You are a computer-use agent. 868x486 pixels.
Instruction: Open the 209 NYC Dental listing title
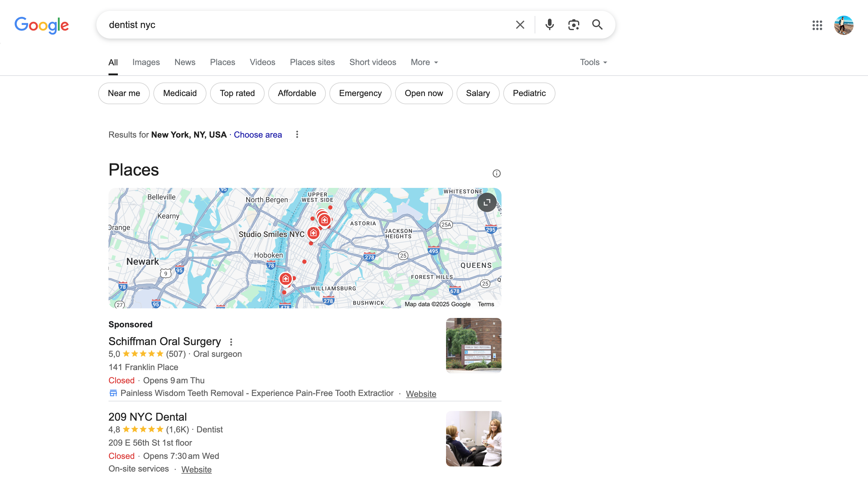click(x=147, y=417)
